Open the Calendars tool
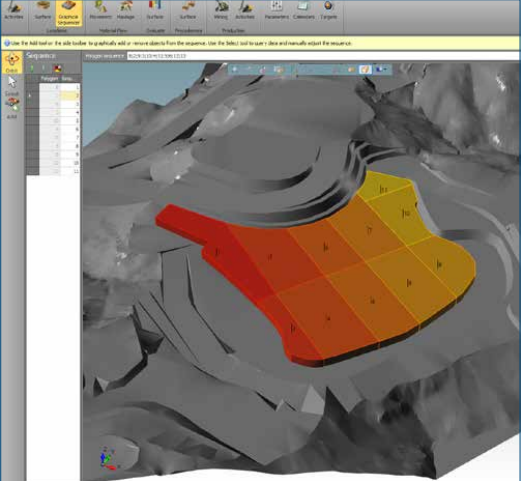The width and height of the screenshot is (521, 481). click(x=304, y=11)
